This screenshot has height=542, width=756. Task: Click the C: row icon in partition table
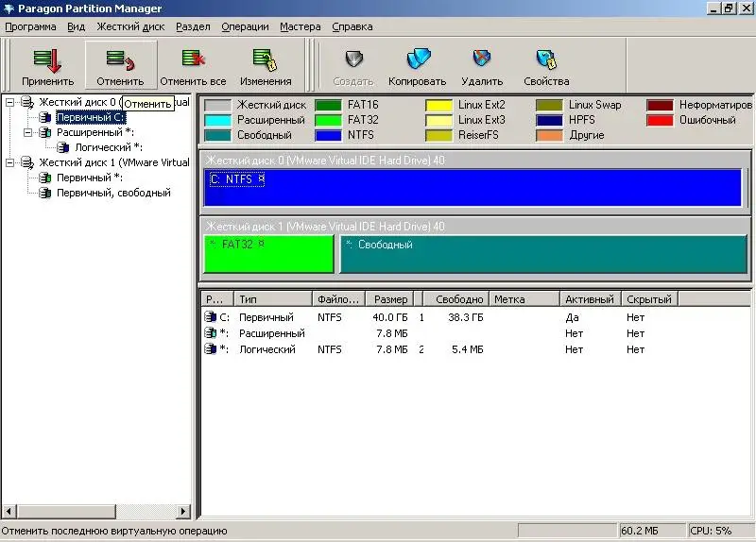(210, 317)
